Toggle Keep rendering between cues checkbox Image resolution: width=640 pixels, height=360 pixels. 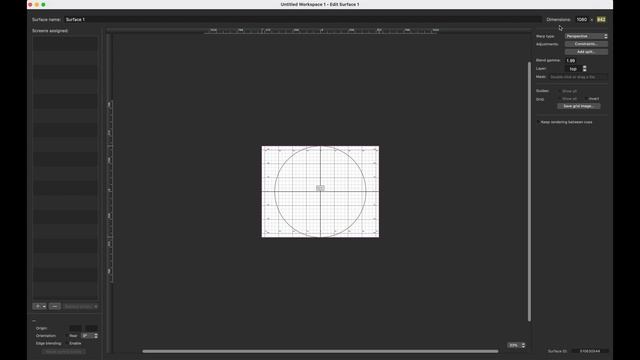[538, 122]
